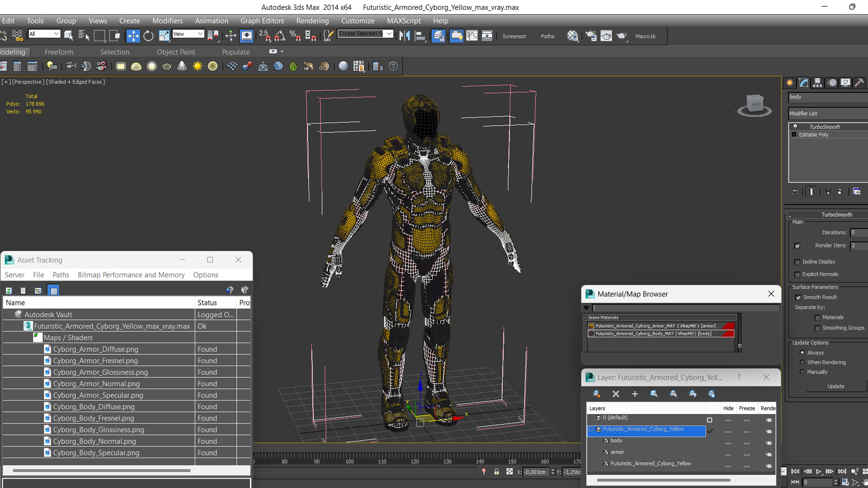Collapse the Futuristic_Armored_Cyborg_Yellow layer
The height and width of the screenshot is (488, 868).
point(591,429)
